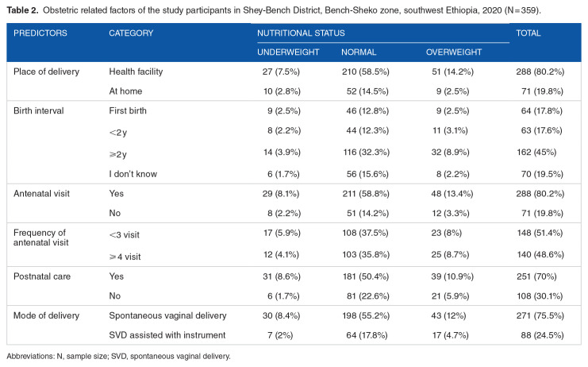Click the OVERWEIGHT subheader
The image size is (588, 367).
(x=454, y=52)
